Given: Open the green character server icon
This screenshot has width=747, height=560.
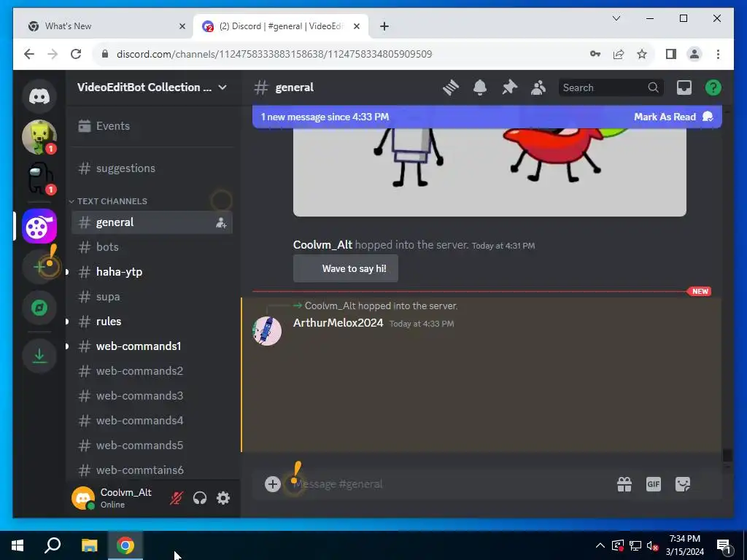Looking at the screenshot, I should [x=39, y=137].
